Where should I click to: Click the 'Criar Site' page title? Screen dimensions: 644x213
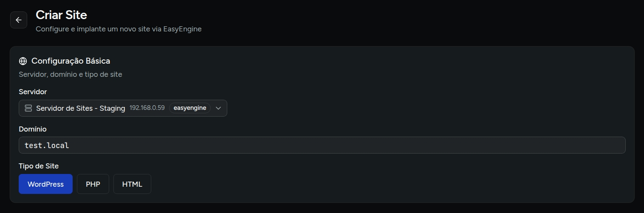pyautogui.click(x=61, y=15)
